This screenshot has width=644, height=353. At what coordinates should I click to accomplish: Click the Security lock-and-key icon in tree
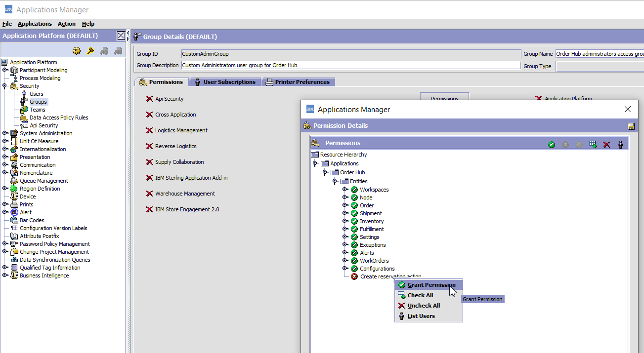tap(14, 86)
